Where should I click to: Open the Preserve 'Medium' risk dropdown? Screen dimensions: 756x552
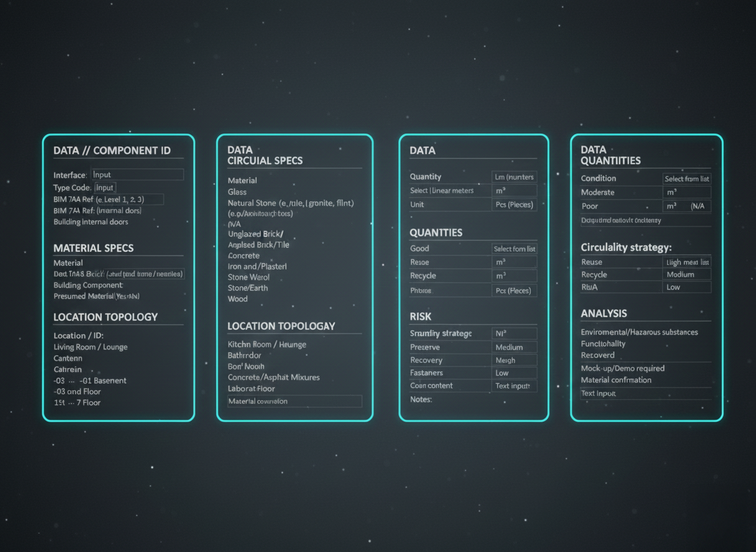[x=515, y=347]
